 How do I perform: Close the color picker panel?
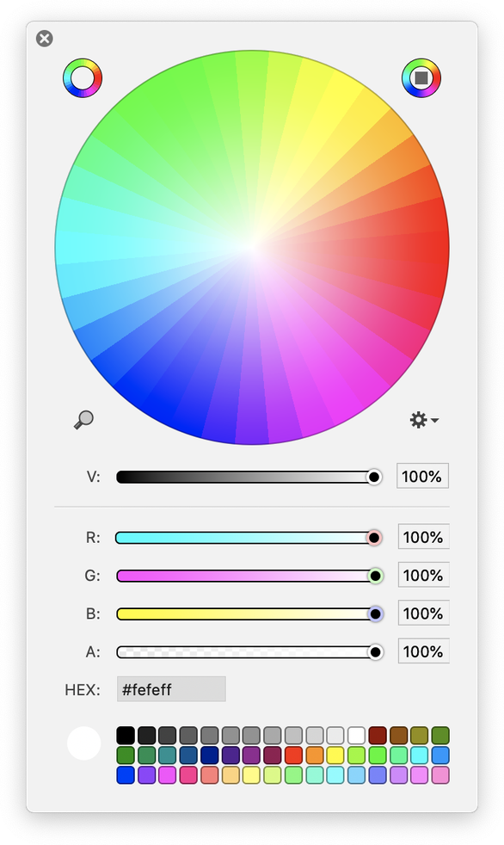click(45, 39)
